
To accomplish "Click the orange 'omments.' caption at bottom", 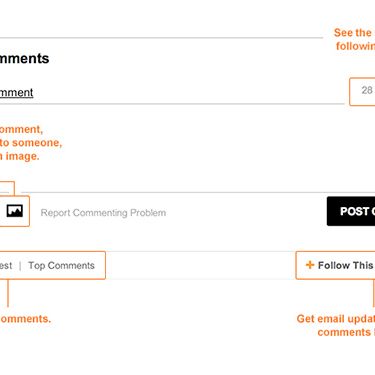I will [x=25, y=319].
